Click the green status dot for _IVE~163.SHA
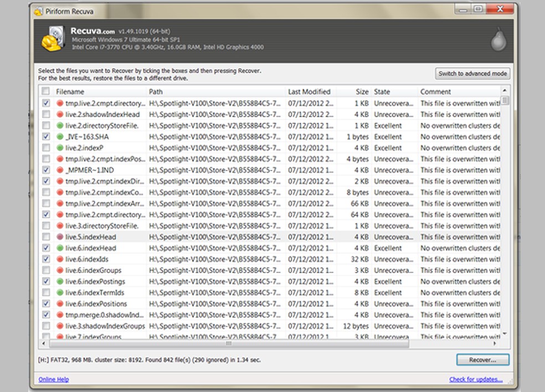The height and width of the screenshot is (392, 545). click(x=60, y=137)
